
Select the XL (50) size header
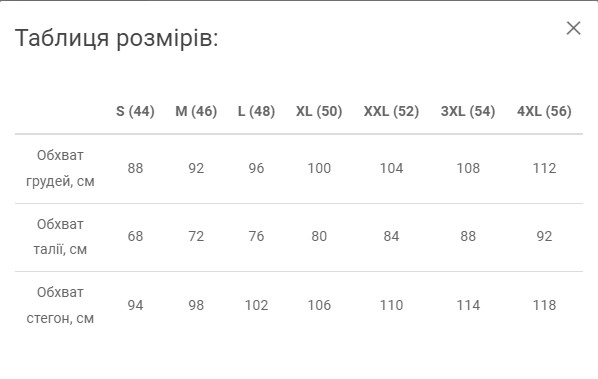pyautogui.click(x=319, y=111)
